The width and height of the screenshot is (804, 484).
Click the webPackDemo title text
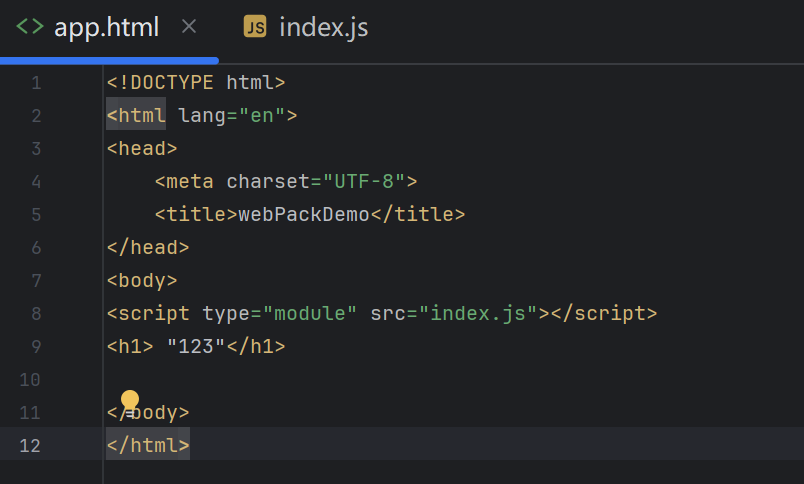point(304,214)
